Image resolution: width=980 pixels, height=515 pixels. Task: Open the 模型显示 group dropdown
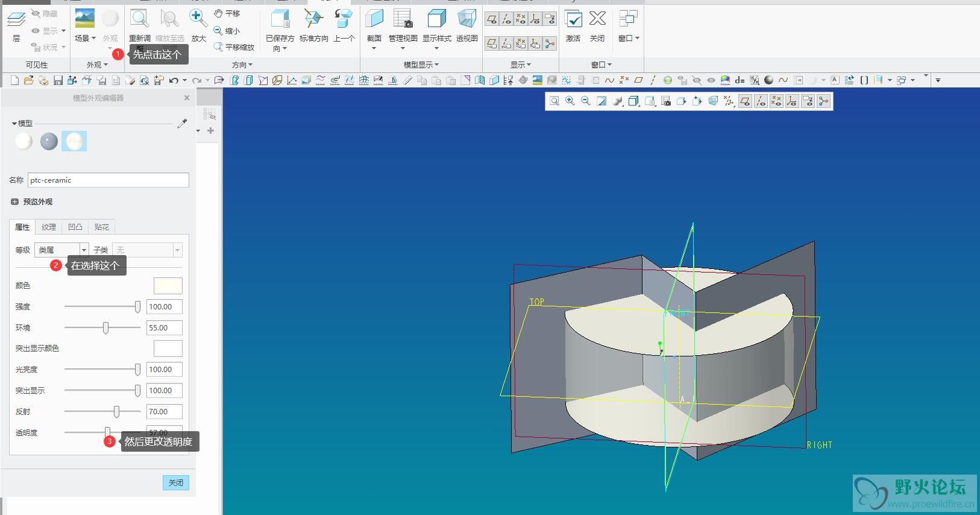(x=421, y=65)
